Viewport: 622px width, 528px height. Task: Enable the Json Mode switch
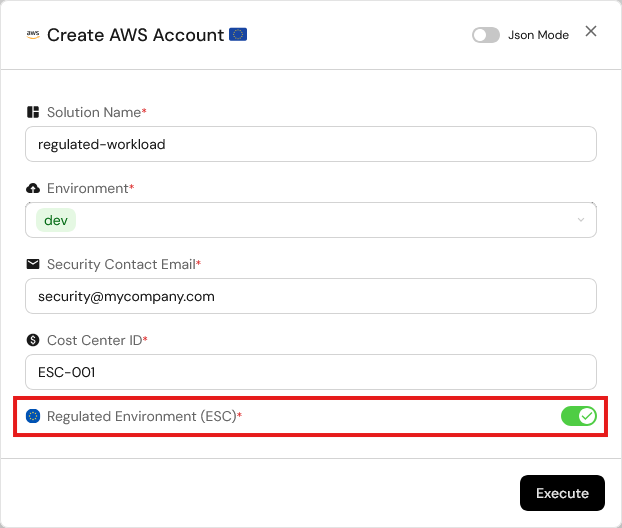click(x=486, y=35)
